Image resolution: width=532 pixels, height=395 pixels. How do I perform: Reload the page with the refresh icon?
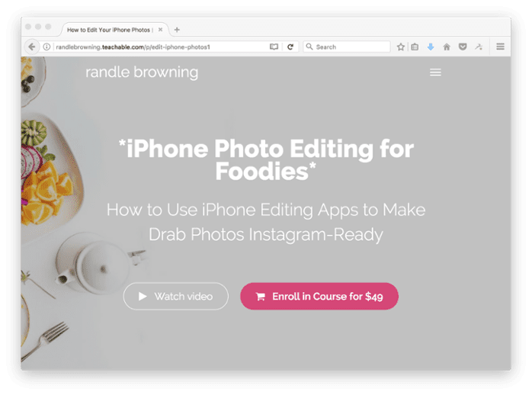click(x=290, y=47)
